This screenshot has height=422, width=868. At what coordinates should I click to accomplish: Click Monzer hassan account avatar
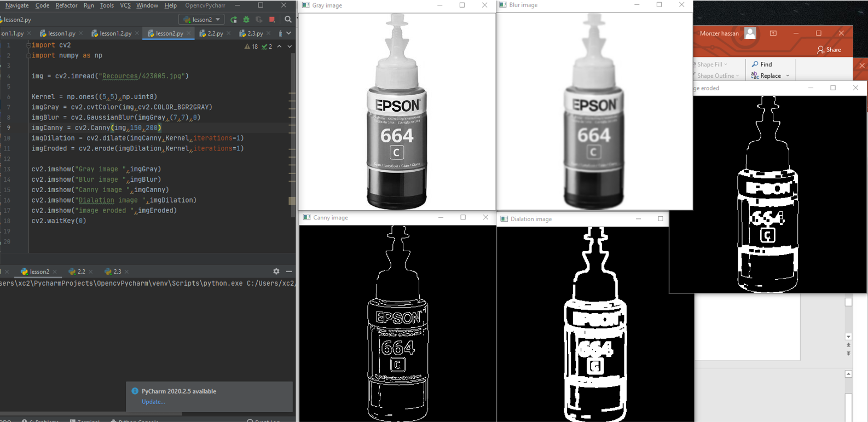tap(750, 33)
